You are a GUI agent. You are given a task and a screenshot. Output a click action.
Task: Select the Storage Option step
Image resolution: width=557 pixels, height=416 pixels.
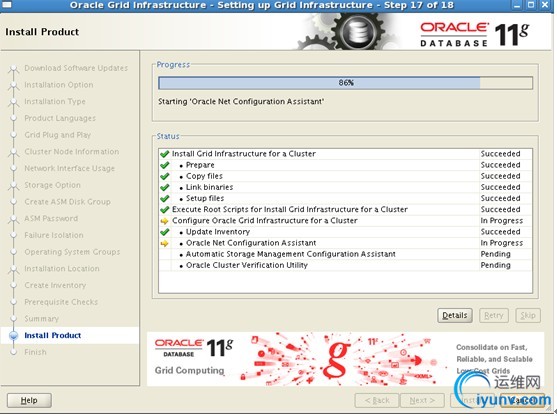click(x=52, y=185)
